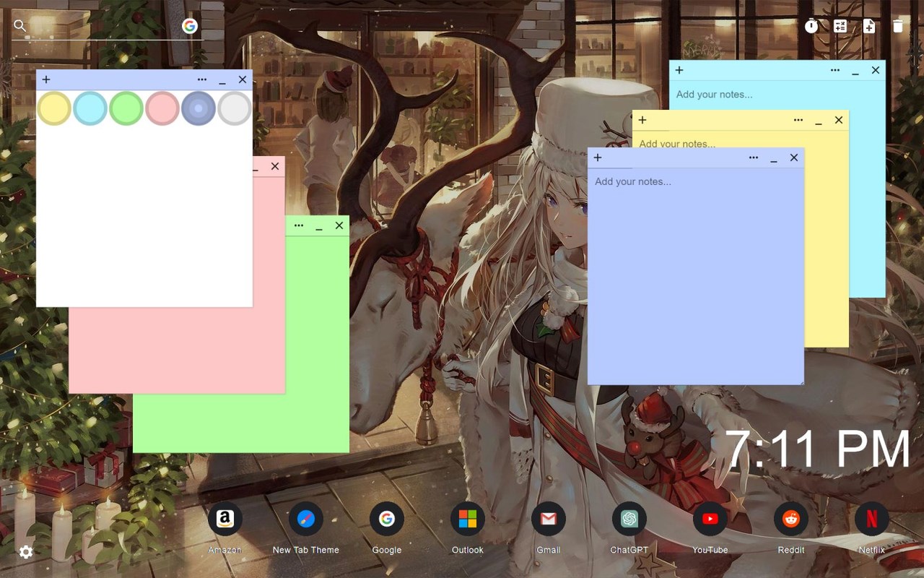Open the stopwatch timer tool

point(811,26)
